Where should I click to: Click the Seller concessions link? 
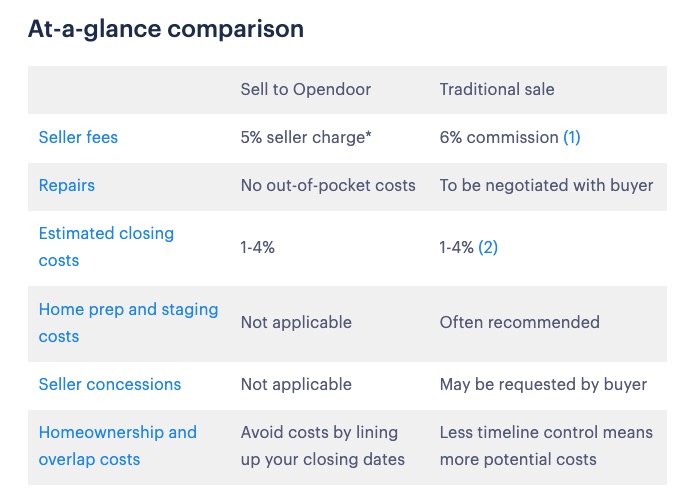[109, 384]
